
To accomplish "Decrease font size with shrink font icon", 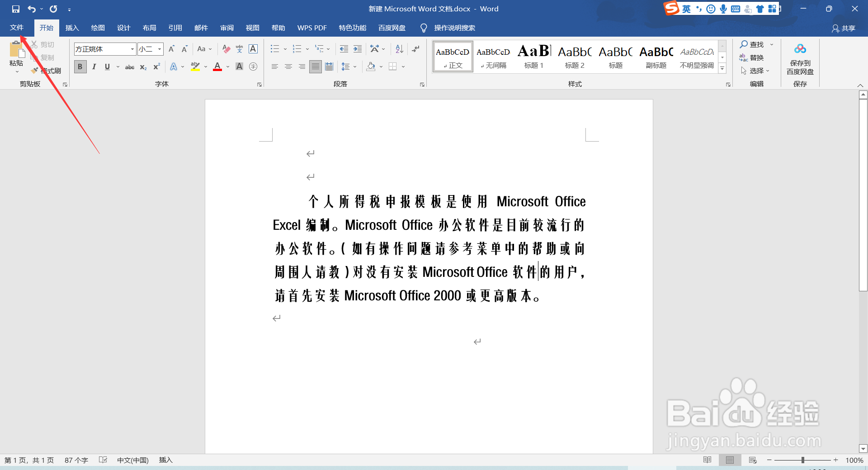I will point(184,49).
